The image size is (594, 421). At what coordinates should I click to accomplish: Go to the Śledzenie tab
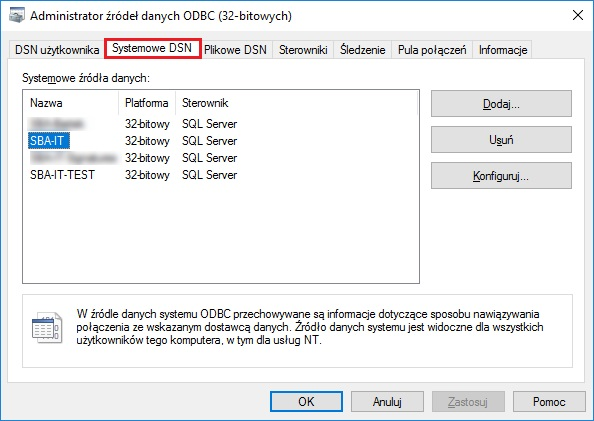tap(363, 50)
